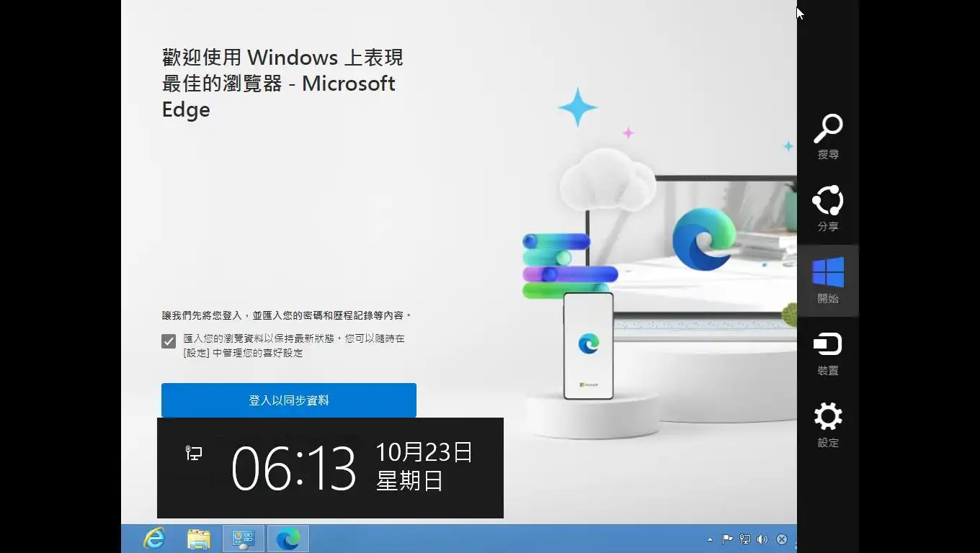Click 登入以同步資料 sign-in button

point(289,400)
